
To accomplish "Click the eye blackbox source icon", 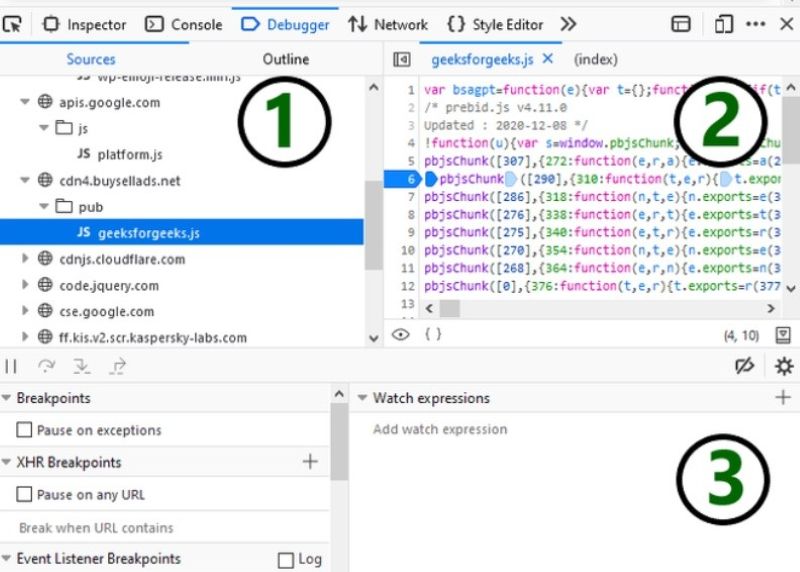I will [x=401, y=335].
